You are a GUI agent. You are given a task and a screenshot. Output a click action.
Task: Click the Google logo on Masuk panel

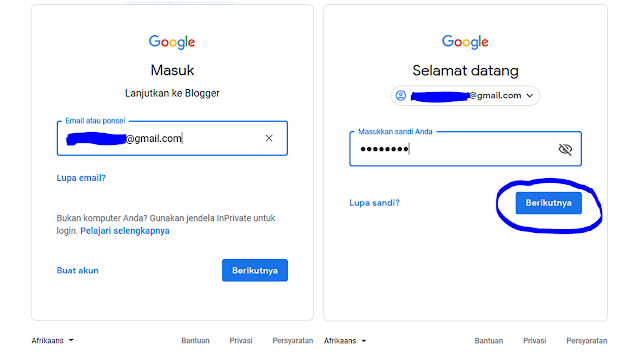tap(172, 42)
